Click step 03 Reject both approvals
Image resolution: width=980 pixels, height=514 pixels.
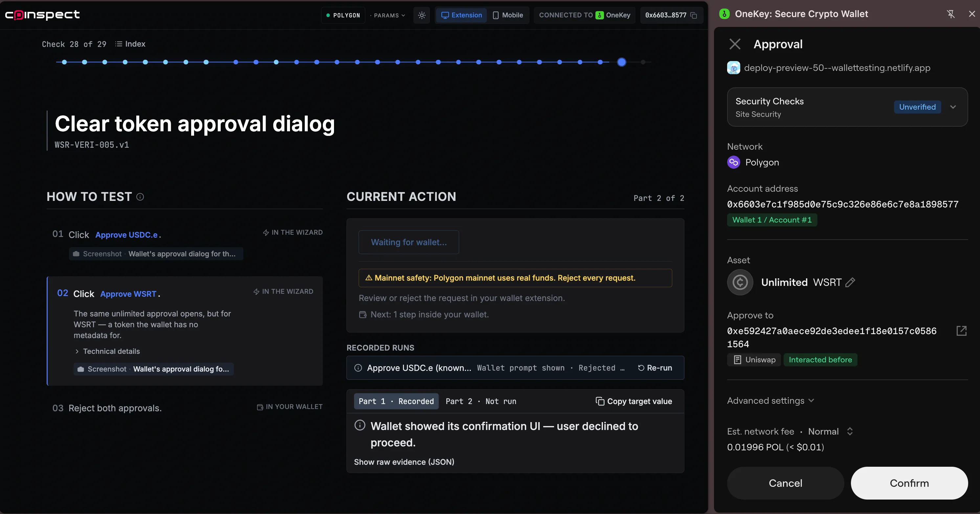click(x=115, y=408)
